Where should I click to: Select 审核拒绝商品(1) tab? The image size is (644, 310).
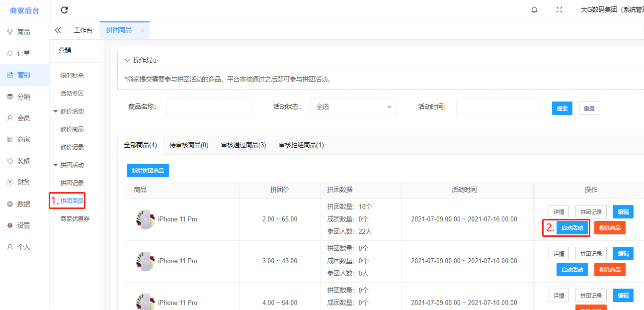pos(301,145)
